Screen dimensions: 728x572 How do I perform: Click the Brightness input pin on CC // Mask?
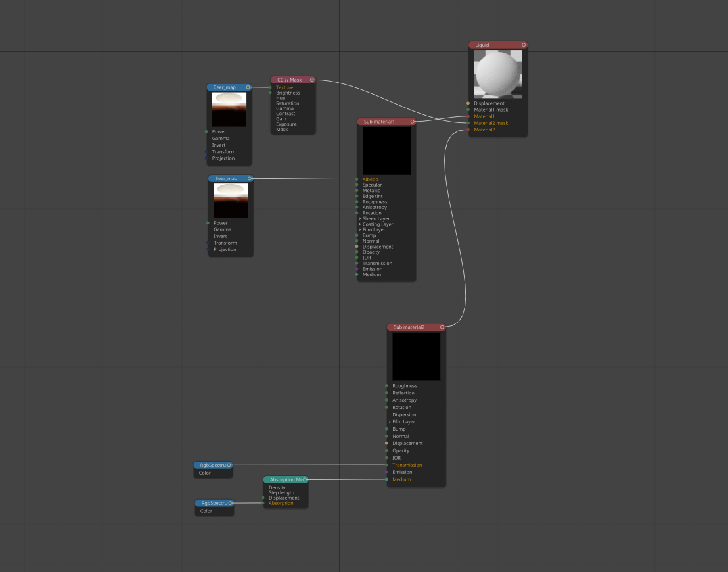click(x=270, y=93)
